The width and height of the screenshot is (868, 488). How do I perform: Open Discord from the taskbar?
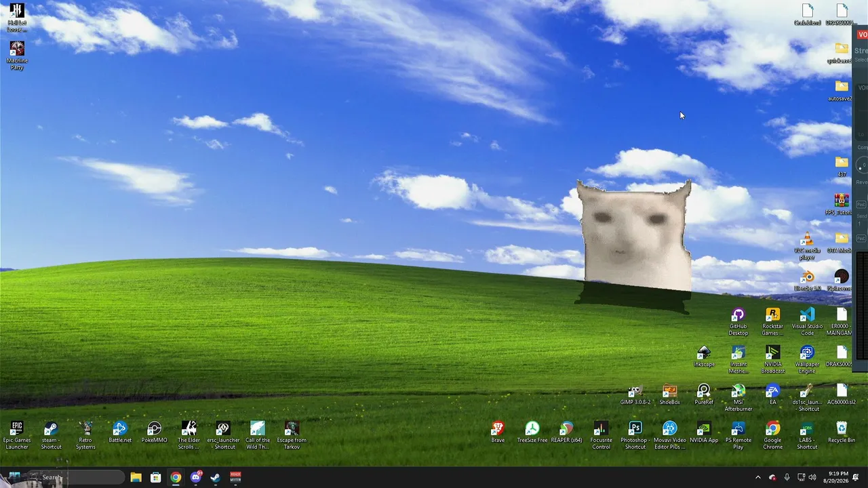tap(196, 477)
